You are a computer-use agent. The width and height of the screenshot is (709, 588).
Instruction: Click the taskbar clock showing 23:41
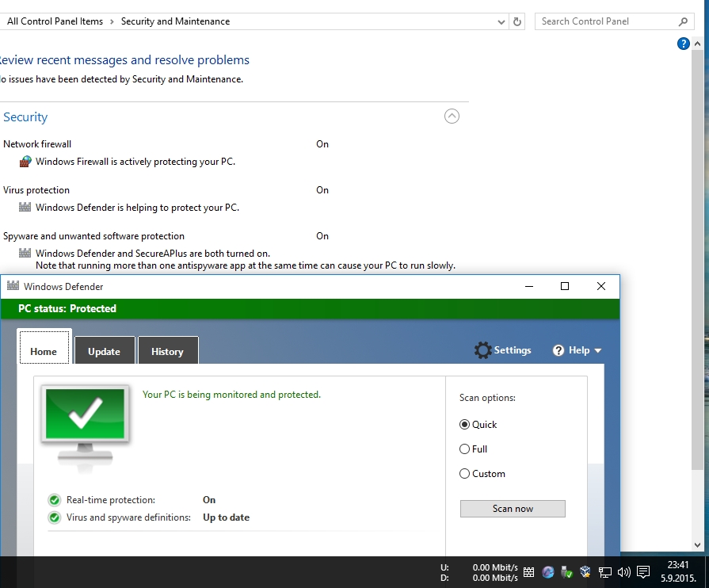click(678, 571)
